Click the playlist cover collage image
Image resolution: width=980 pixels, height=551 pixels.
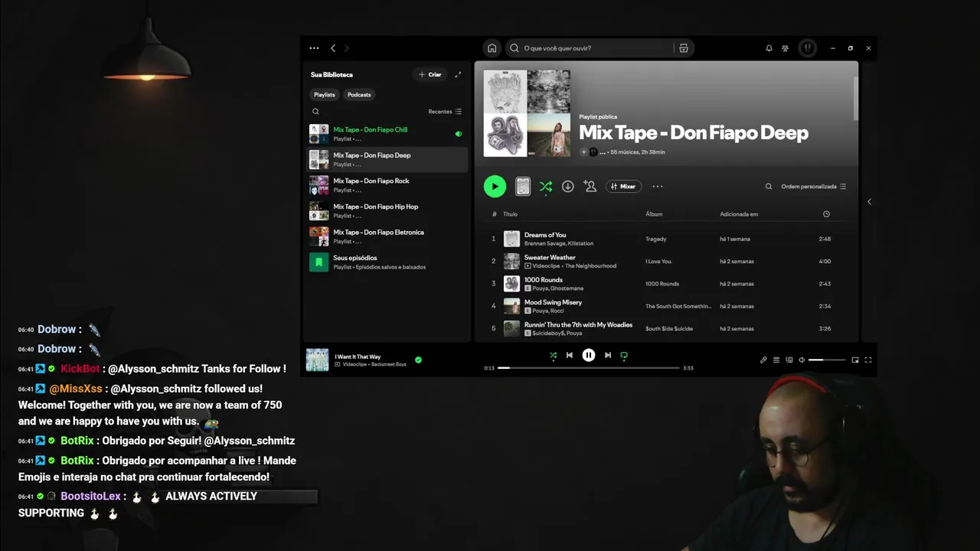(x=527, y=113)
